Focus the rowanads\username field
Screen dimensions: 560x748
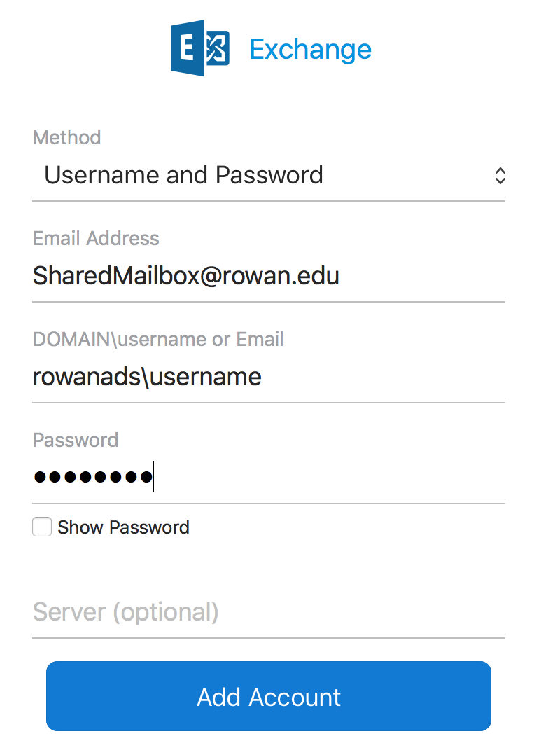coord(269,376)
